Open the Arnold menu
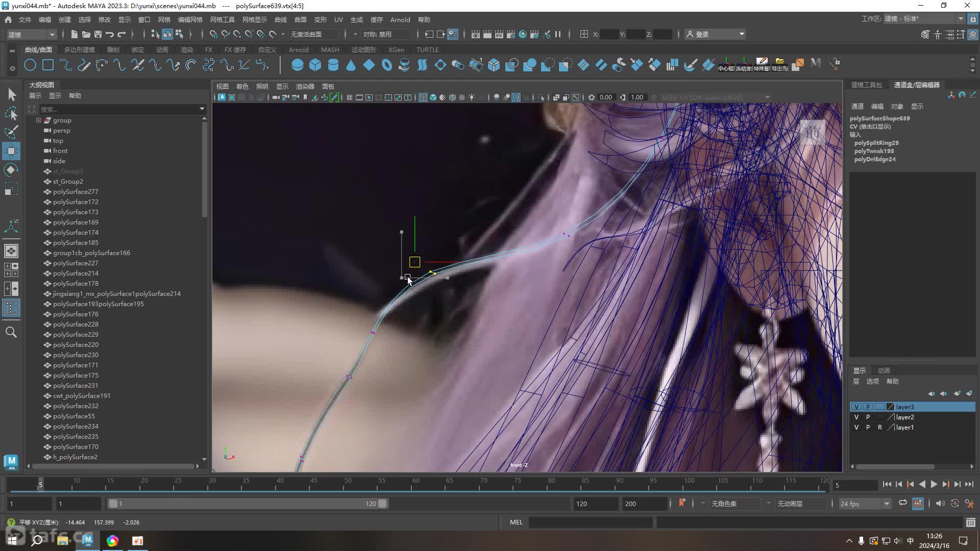This screenshot has height=551, width=980. click(x=400, y=19)
